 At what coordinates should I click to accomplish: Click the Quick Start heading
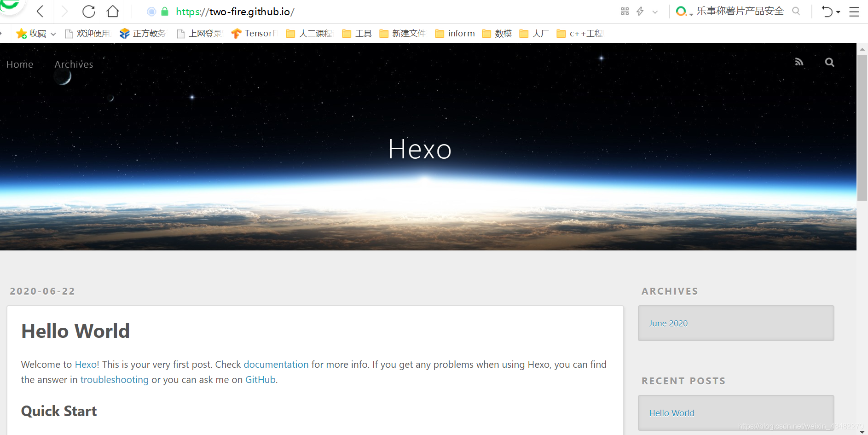59,411
